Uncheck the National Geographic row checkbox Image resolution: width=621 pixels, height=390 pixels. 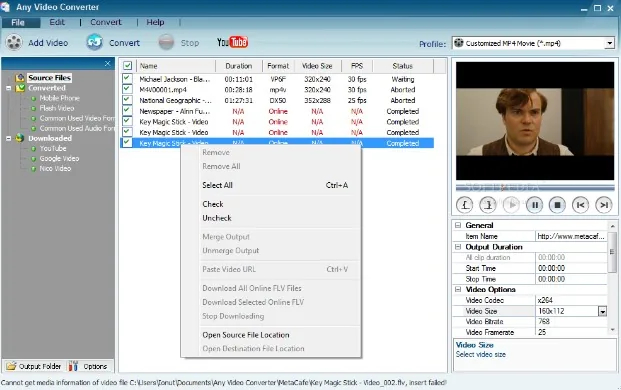point(127,100)
